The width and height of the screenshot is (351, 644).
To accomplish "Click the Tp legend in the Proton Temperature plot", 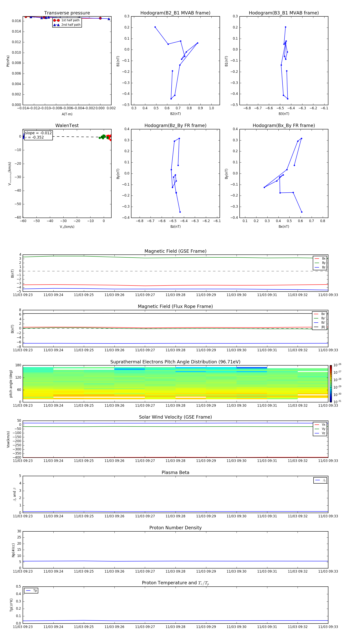I will pyautogui.click(x=31, y=591).
